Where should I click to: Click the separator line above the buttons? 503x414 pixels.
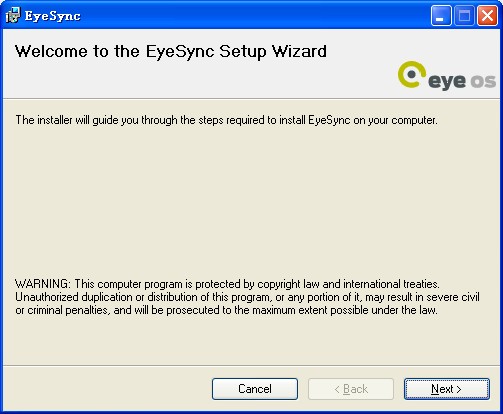251,366
